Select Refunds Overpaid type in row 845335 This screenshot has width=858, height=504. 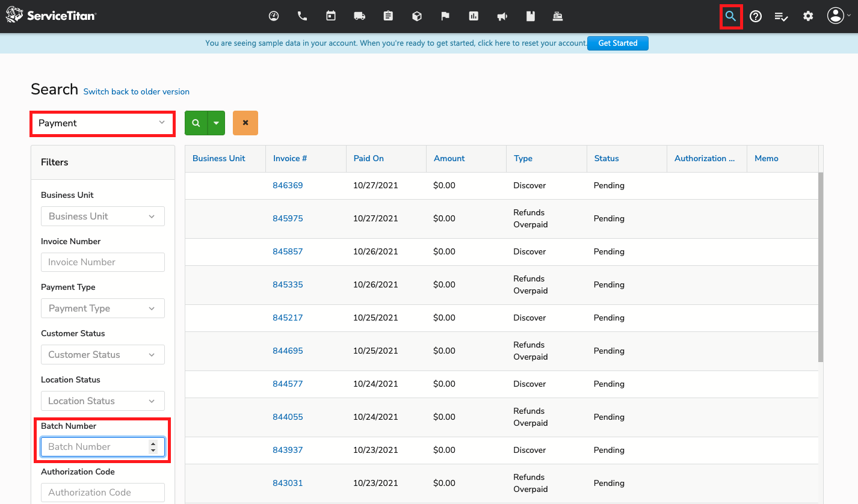pyautogui.click(x=531, y=285)
